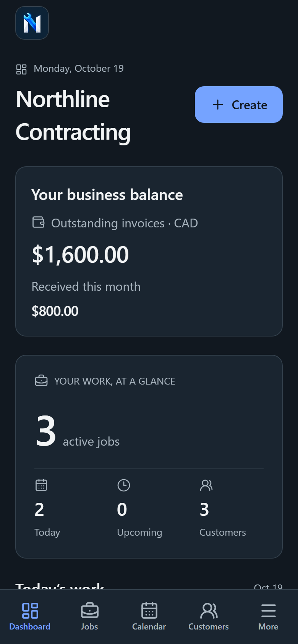Click the briefcase icon beside YOUR WORK, AT A GLANCE
The height and width of the screenshot is (644, 298).
click(x=41, y=381)
